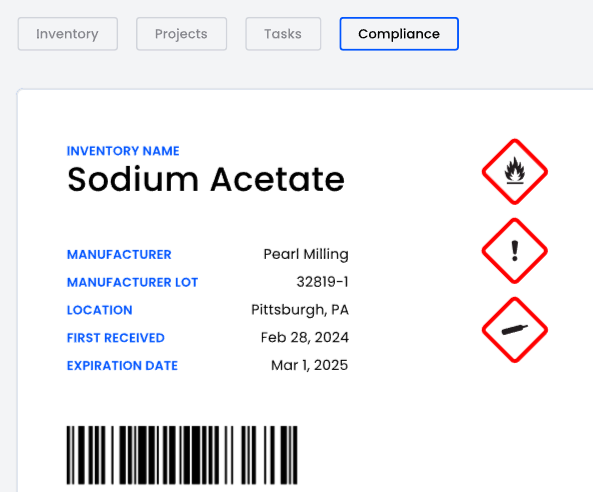Click the LOCATION label
This screenshot has width=593, height=492.
[x=99, y=310]
